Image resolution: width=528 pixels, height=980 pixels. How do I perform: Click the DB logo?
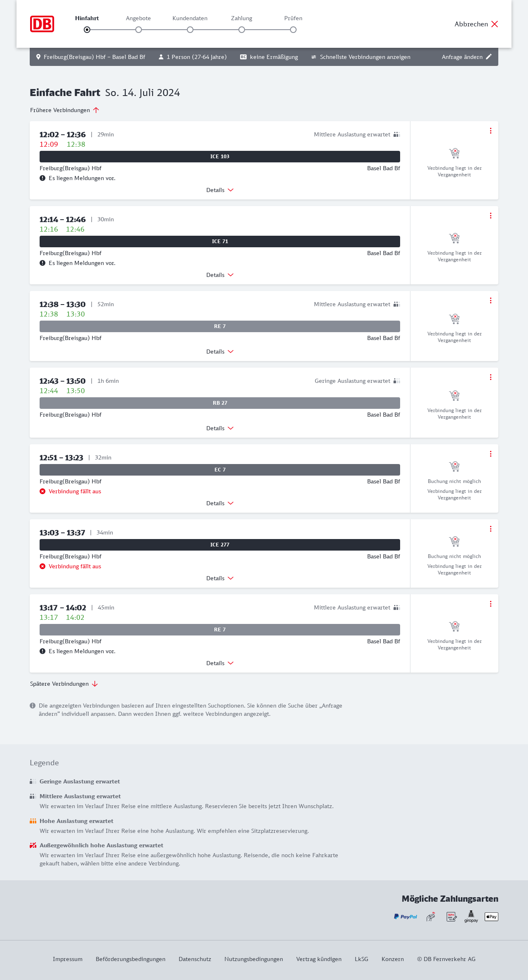[42, 24]
